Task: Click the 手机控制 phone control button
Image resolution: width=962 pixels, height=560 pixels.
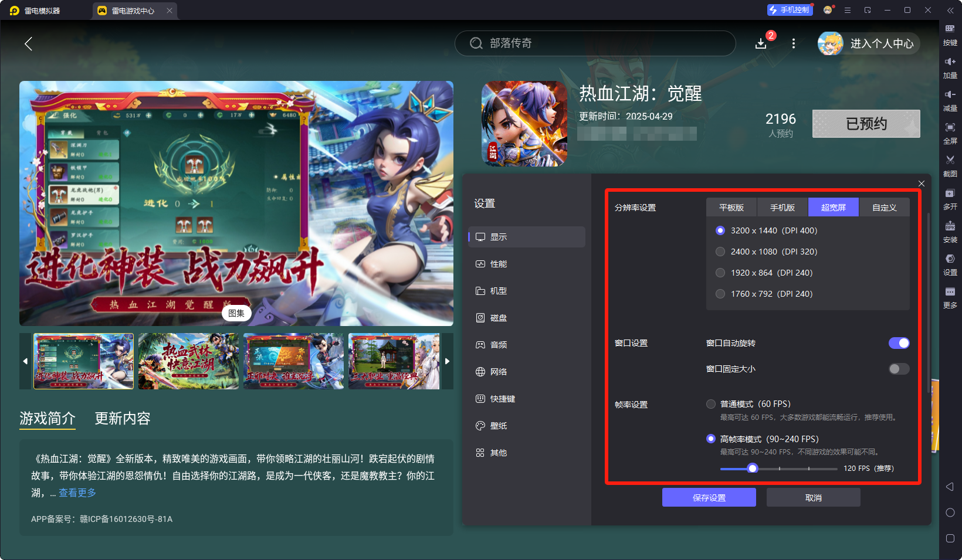Action: 790,10
